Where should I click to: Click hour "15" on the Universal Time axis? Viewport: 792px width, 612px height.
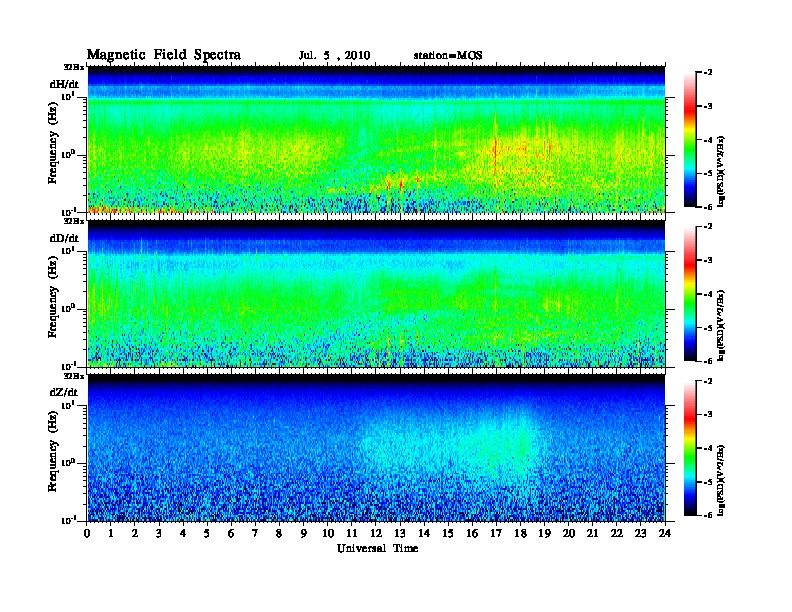pyautogui.click(x=448, y=533)
